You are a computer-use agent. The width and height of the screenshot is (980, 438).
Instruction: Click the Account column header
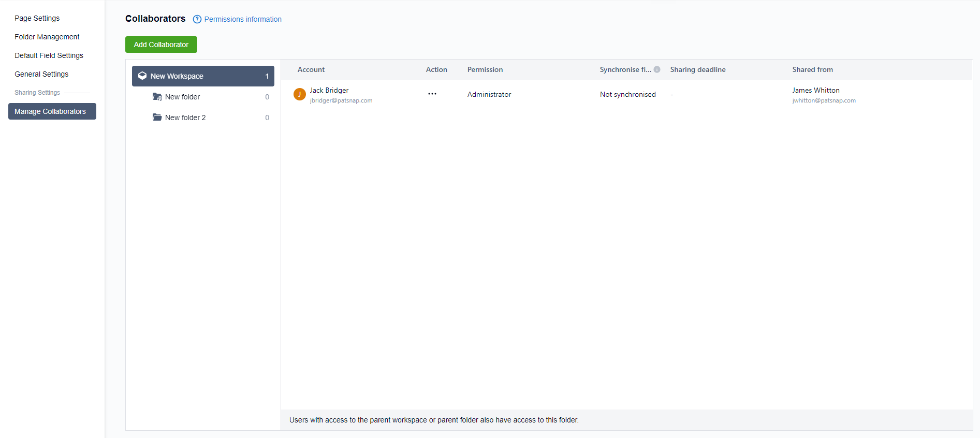[x=311, y=69]
